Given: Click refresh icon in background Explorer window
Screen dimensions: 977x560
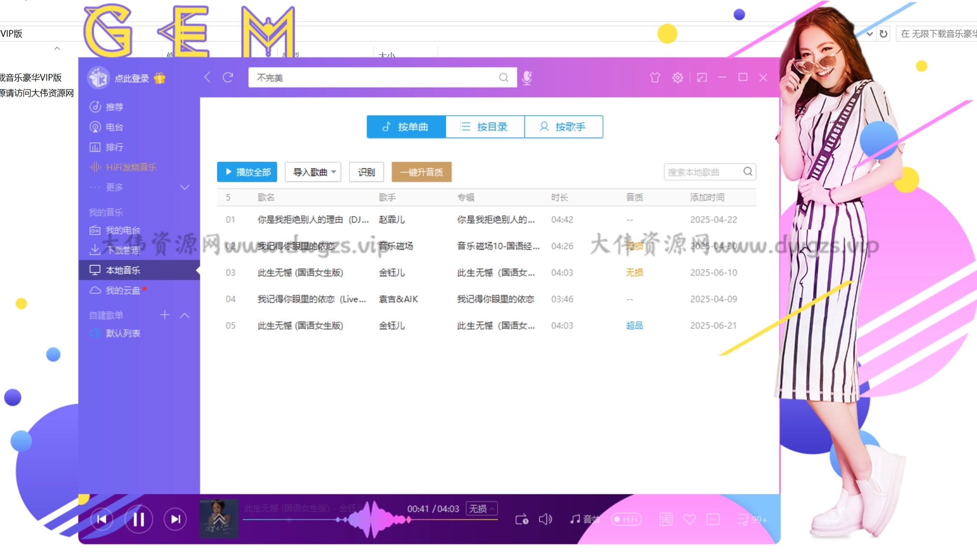Looking at the screenshot, I should tap(883, 34).
